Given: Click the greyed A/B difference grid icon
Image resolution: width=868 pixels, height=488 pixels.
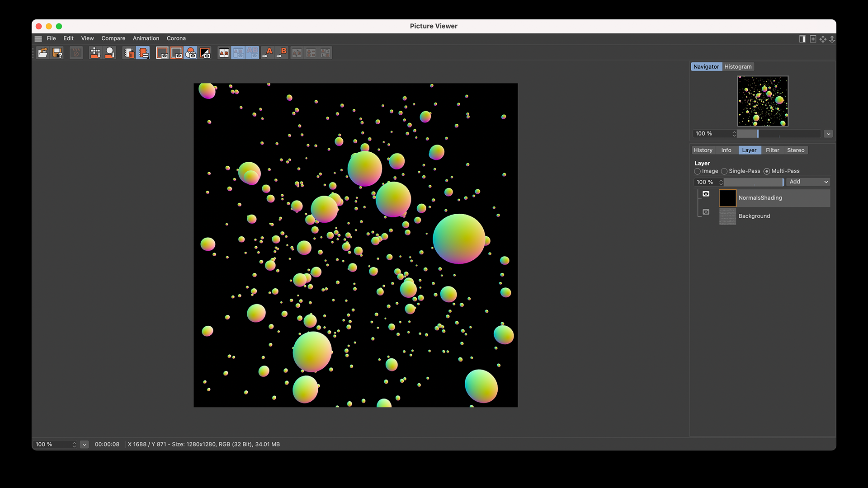Looking at the screenshot, I should click(x=311, y=53).
